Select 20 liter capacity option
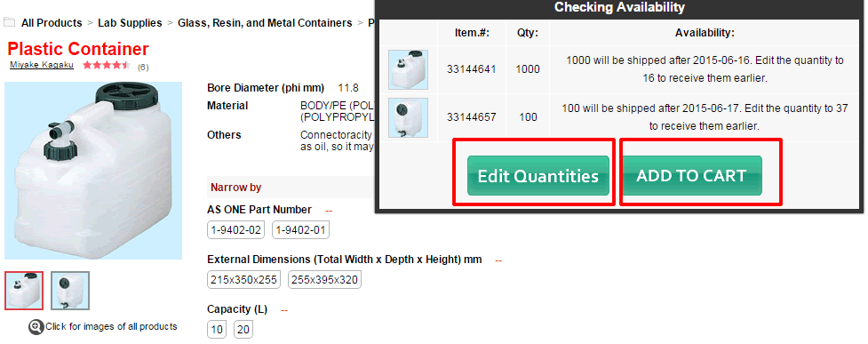This screenshot has height=344, width=868. [x=243, y=330]
